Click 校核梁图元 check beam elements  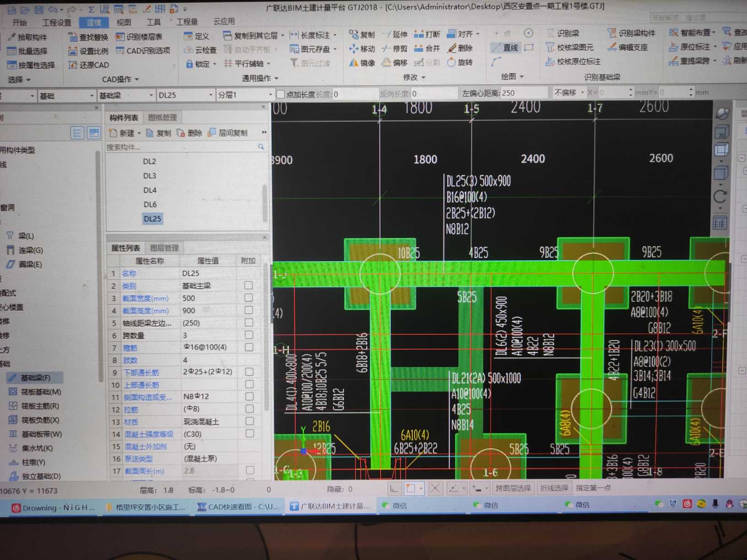pyautogui.click(x=569, y=47)
